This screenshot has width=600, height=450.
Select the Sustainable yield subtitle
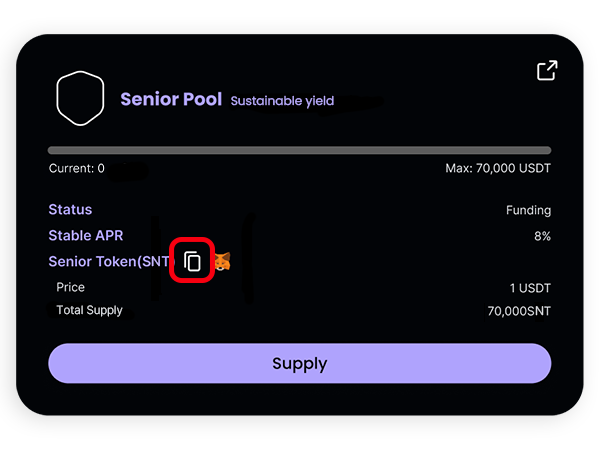282,101
